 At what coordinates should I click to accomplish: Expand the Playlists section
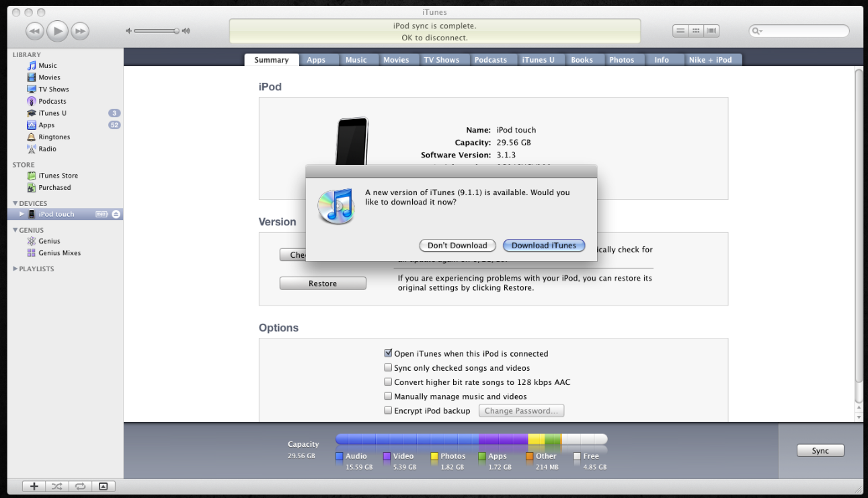[15, 269]
